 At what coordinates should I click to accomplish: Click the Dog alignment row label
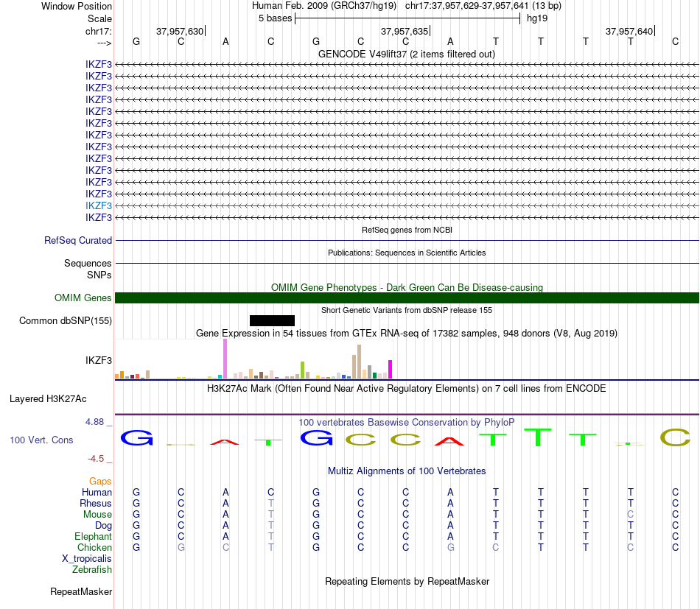point(104,526)
